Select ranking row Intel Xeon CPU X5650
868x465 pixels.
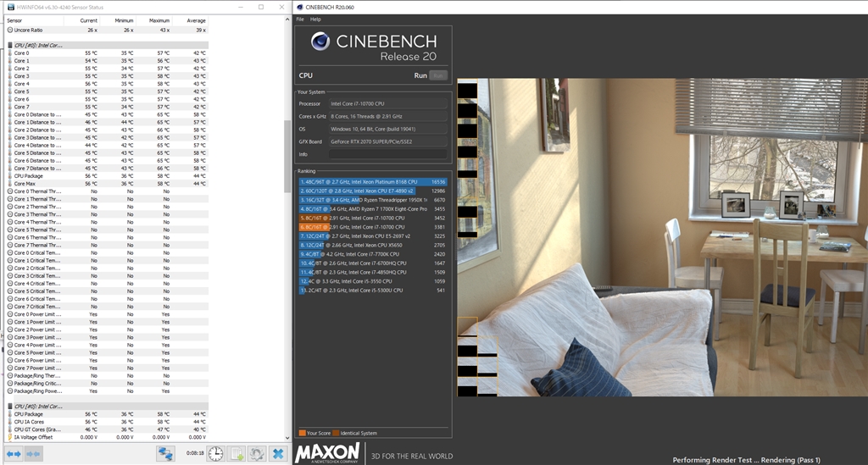point(373,245)
